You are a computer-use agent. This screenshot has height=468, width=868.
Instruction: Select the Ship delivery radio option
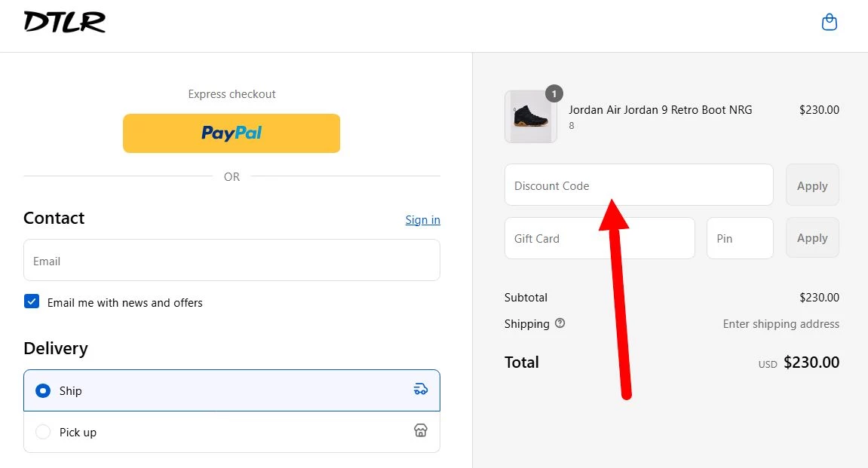point(44,390)
